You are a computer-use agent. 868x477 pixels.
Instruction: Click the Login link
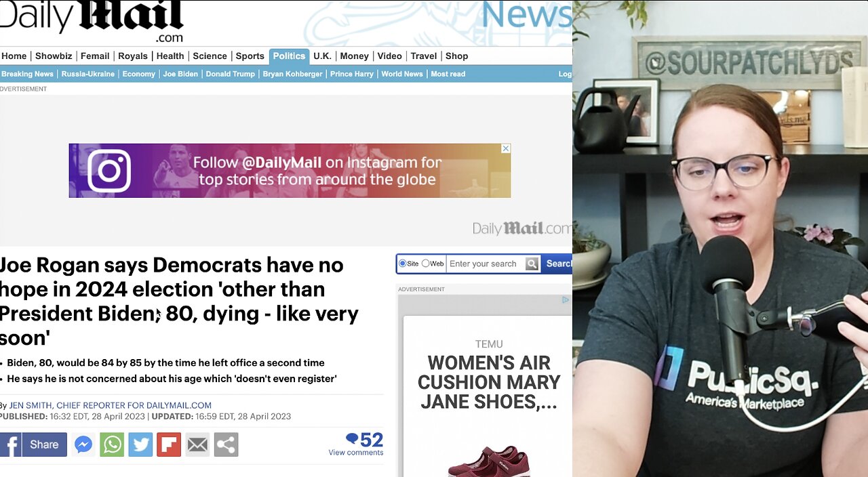click(565, 74)
